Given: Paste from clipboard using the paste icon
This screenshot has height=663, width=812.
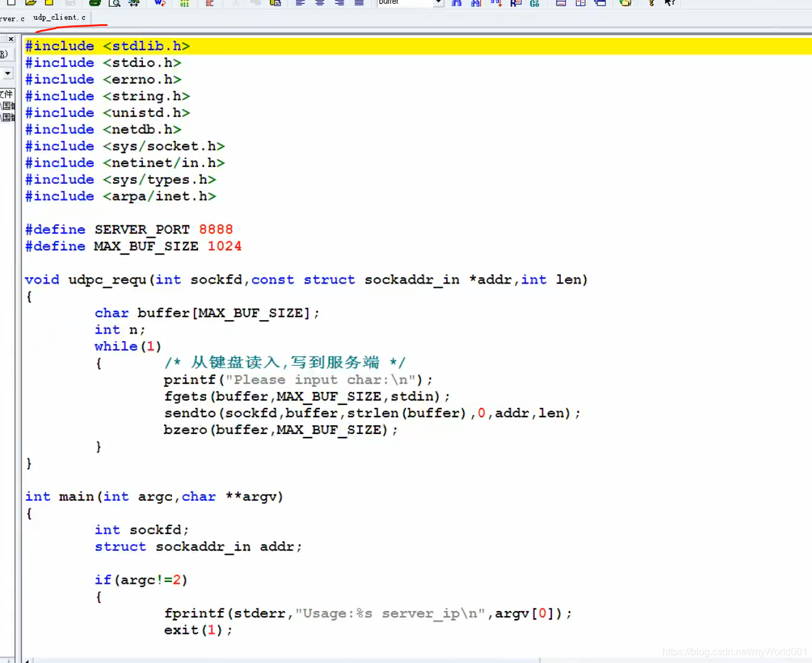Looking at the screenshot, I should click(275, 3).
